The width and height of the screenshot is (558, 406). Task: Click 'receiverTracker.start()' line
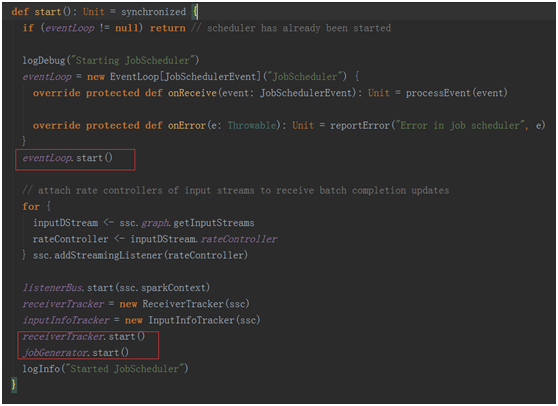84,336
